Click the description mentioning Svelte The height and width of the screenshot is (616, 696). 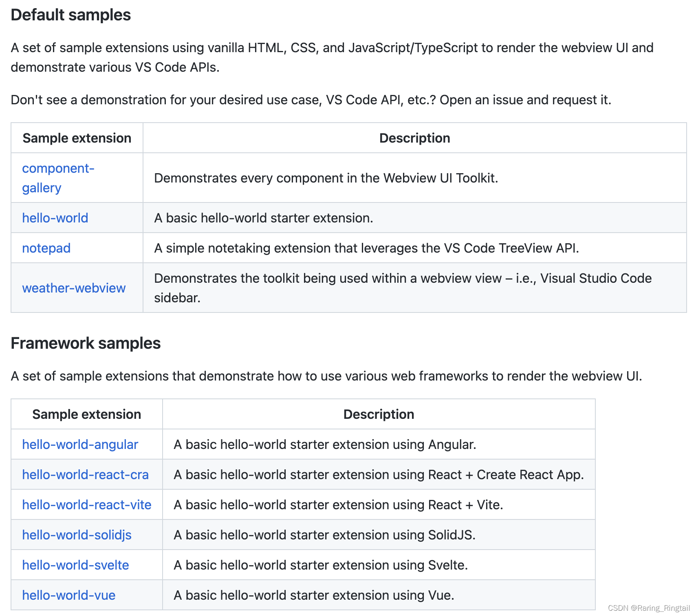pos(321,565)
